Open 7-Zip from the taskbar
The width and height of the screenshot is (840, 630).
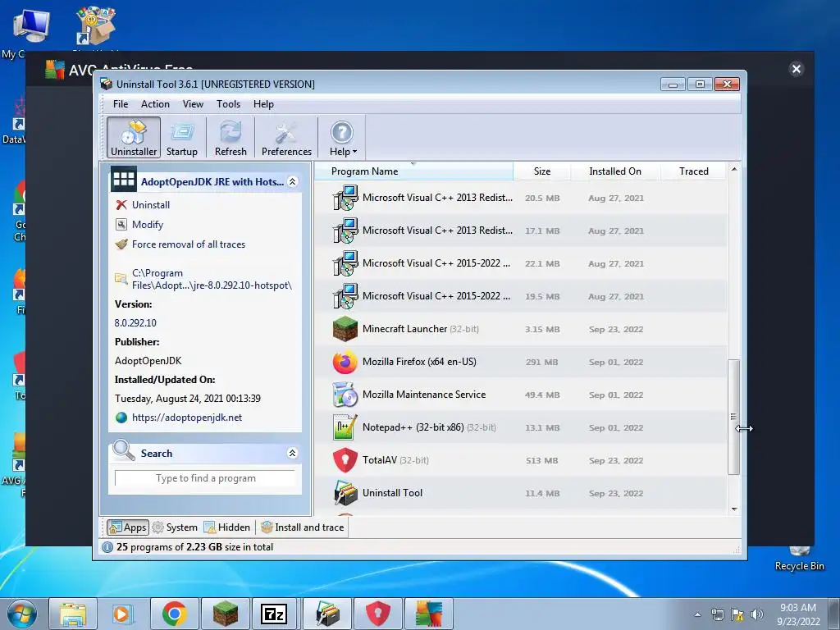[x=274, y=614]
